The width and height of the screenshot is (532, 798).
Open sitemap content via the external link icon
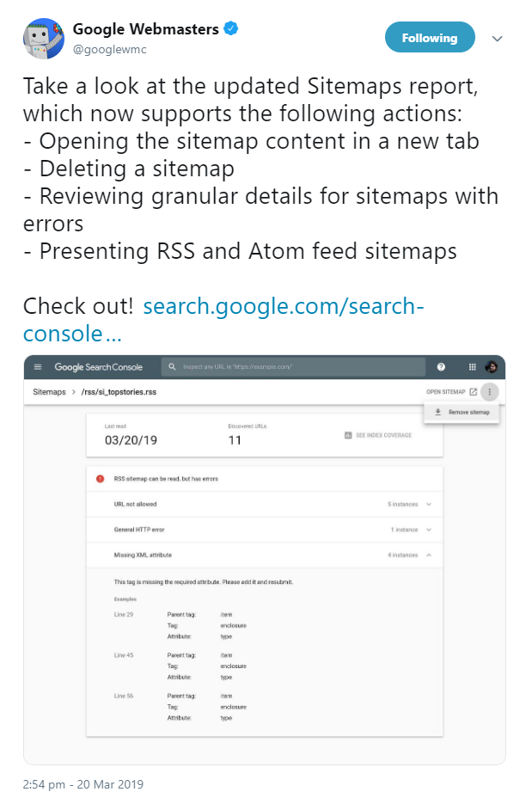[474, 391]
